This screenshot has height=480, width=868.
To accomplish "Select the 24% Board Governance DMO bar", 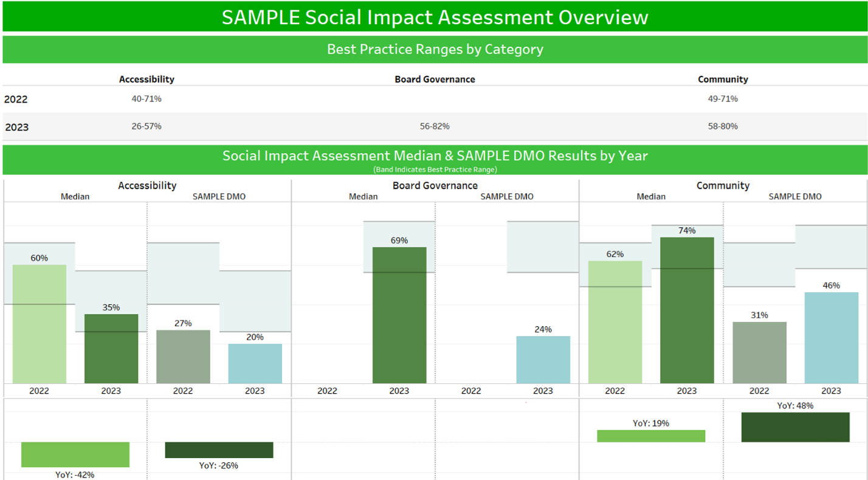I will point(543,360).
